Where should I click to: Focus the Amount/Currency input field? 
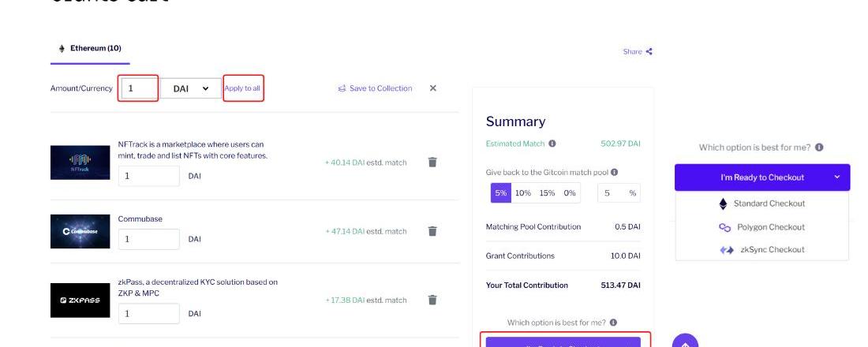tap(138, 88)
